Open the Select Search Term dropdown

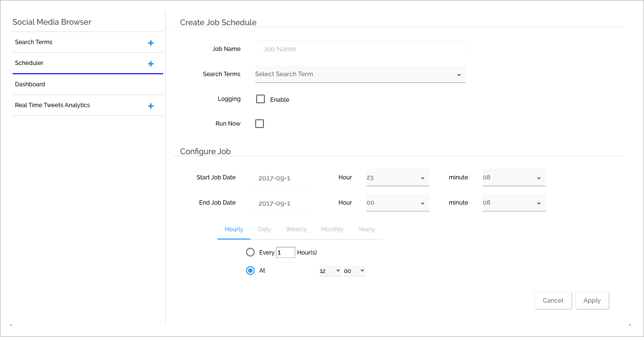tap(360, 74)
